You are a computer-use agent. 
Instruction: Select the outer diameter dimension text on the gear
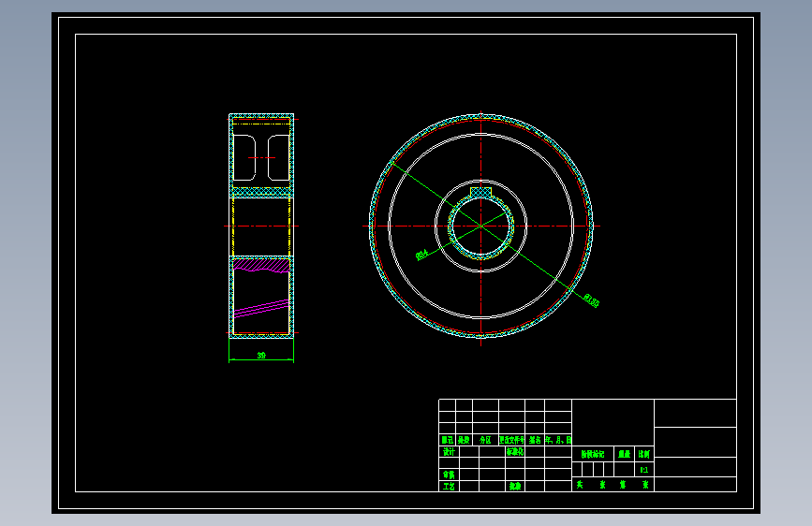point(591,300)
